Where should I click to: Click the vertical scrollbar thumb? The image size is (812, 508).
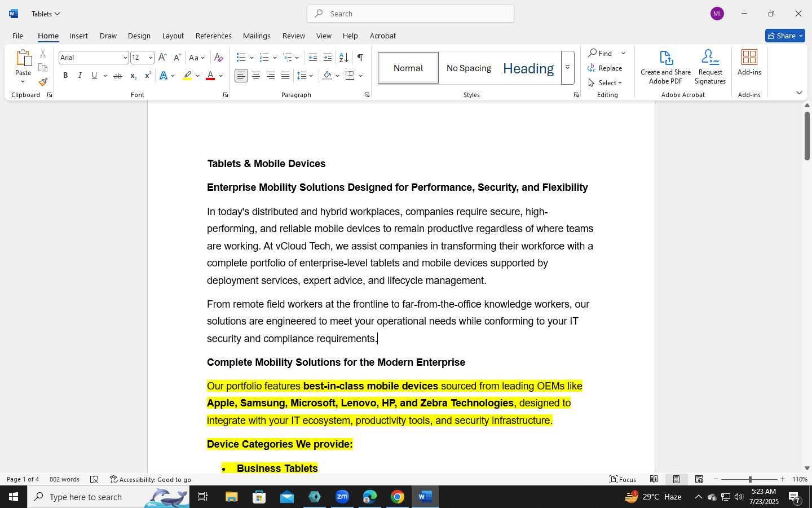[807, 135]
